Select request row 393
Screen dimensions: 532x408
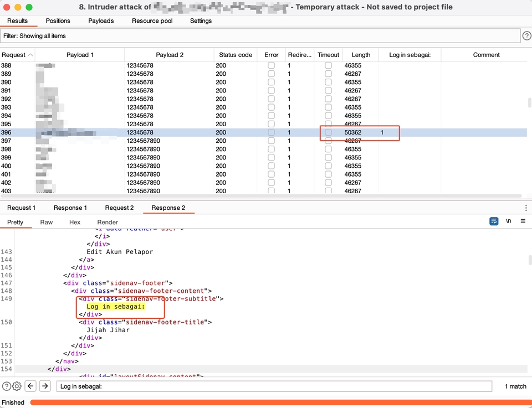(x=263, y=107)
